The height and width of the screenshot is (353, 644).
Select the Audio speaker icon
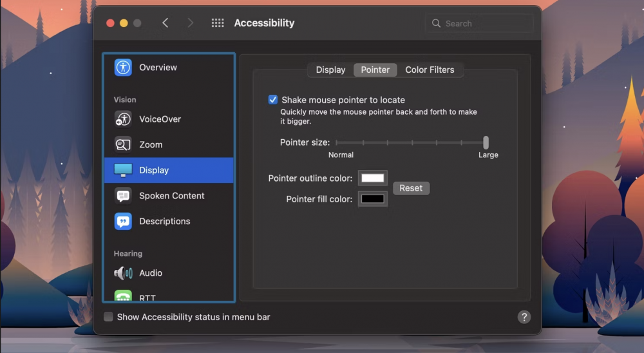(x=123, y=273)
